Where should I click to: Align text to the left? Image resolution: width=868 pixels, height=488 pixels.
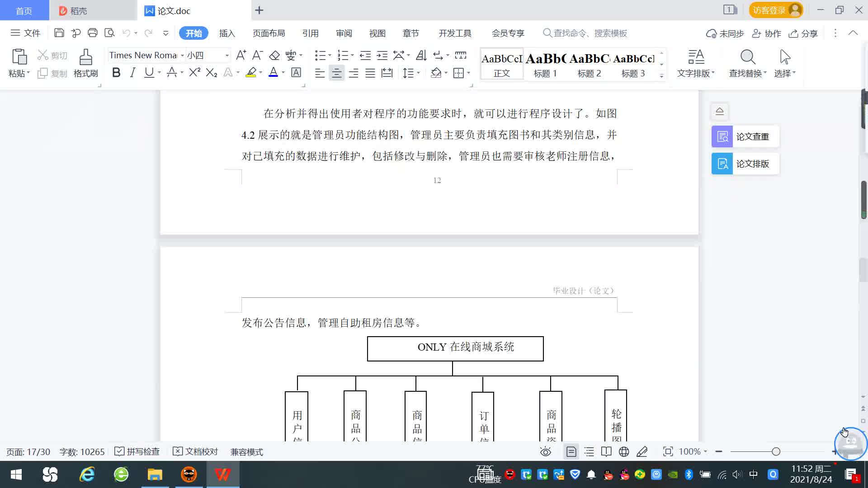pos(320,73)
